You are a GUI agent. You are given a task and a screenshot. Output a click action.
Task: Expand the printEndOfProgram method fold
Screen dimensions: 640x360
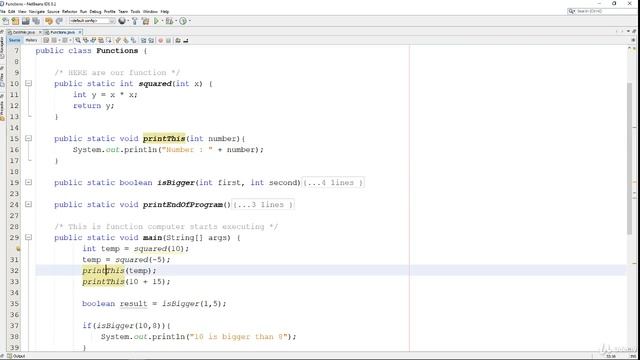(x=28, y=204)
